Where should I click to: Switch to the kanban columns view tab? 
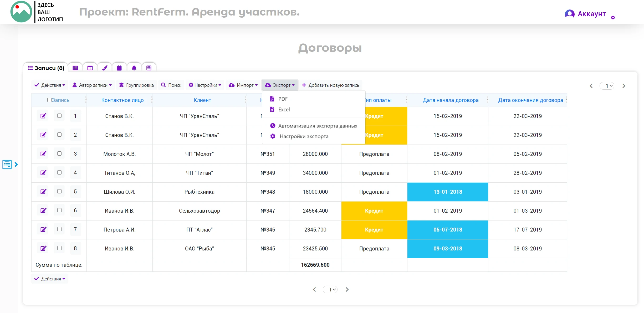[x=90, y=68]
